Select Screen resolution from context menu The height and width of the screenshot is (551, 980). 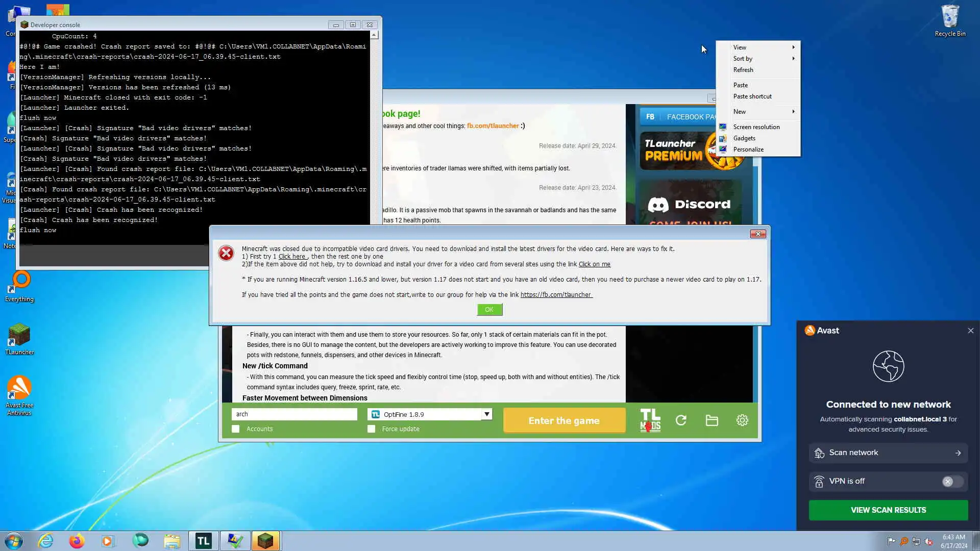[x=756, y=127]
